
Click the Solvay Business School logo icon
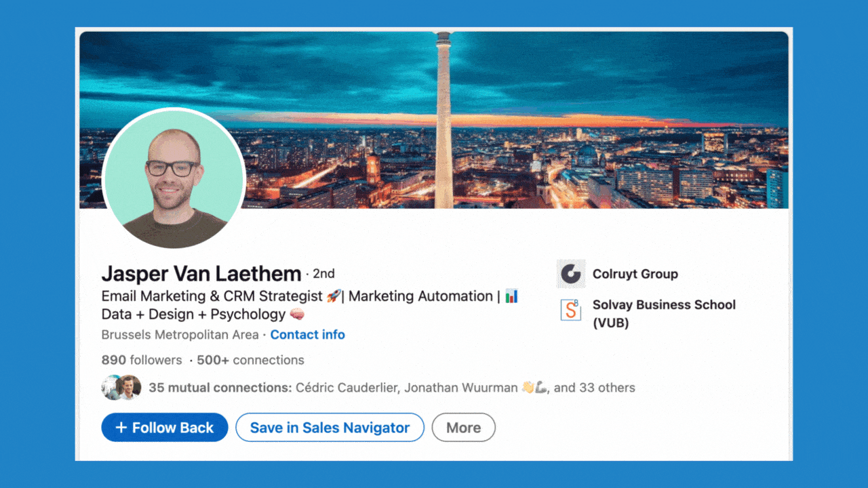[x=571, y=310]
